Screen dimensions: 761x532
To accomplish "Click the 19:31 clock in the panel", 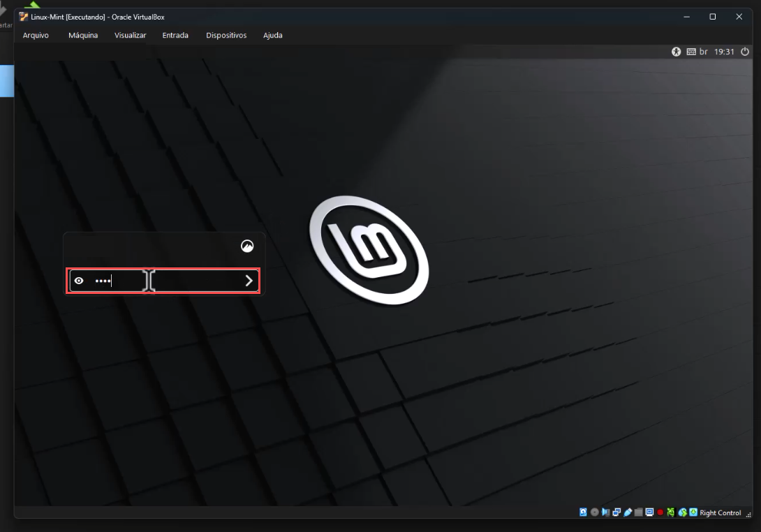I will [724, 52].
